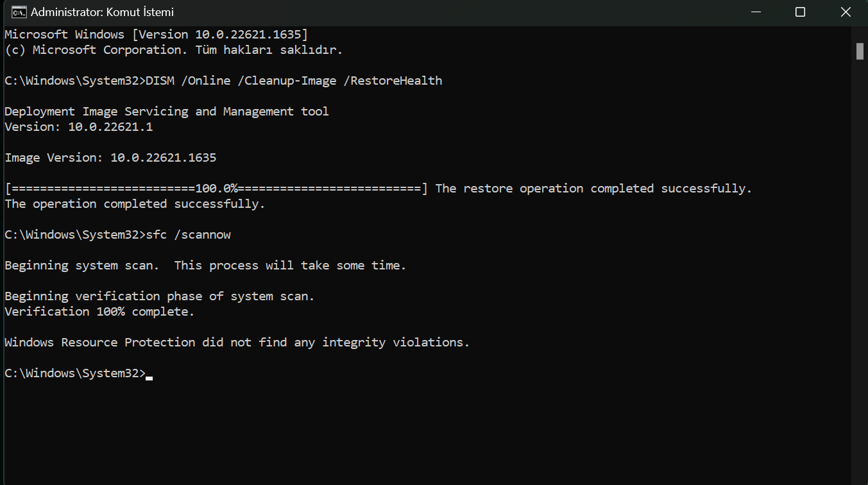Click the 'Administrator: Komut İstemi' title text

(102, 12)
